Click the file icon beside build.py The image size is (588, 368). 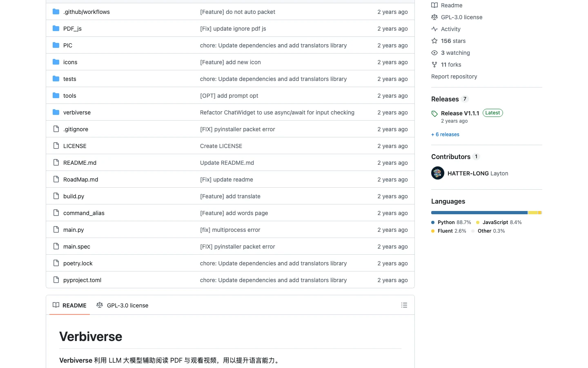click(56, 196)
